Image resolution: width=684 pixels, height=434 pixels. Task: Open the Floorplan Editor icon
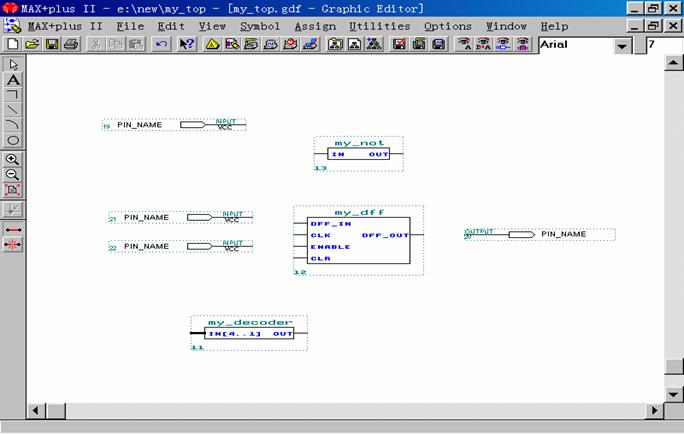click(232, 44)
